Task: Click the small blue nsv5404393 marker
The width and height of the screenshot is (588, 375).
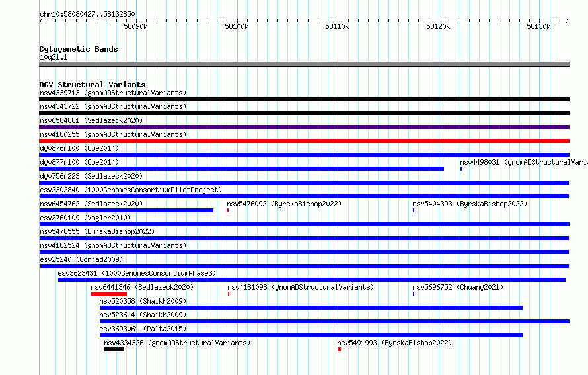Action: (413, 210)
